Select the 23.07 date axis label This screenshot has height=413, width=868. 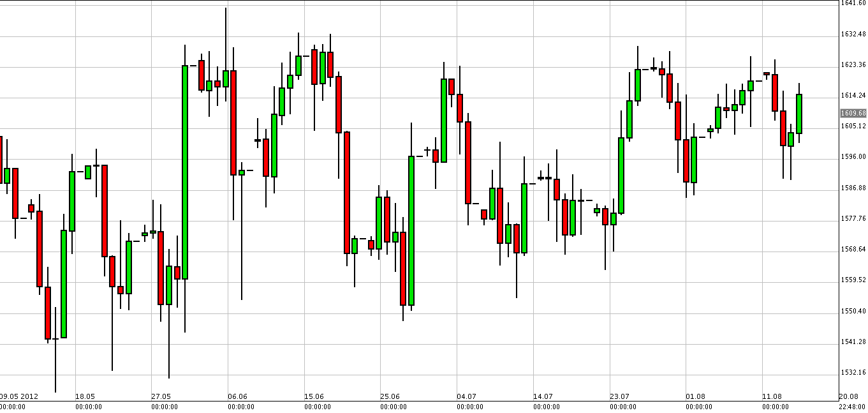coord(619,396)
